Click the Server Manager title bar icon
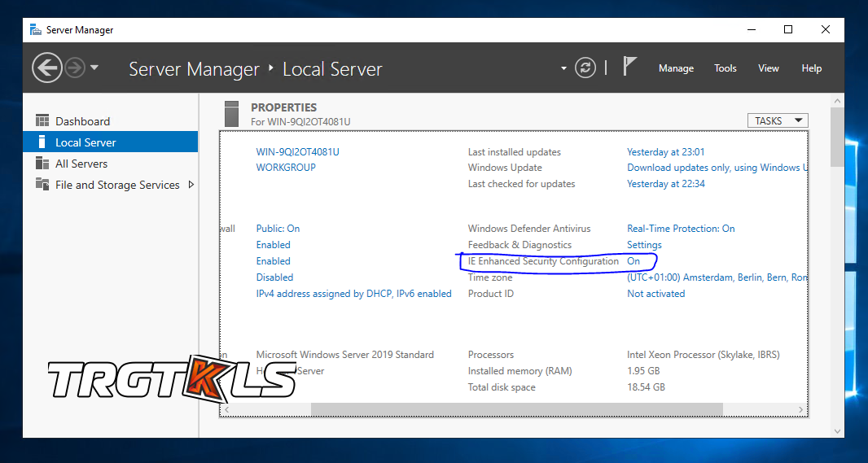868x463 pixels. [x=36, y=30]
